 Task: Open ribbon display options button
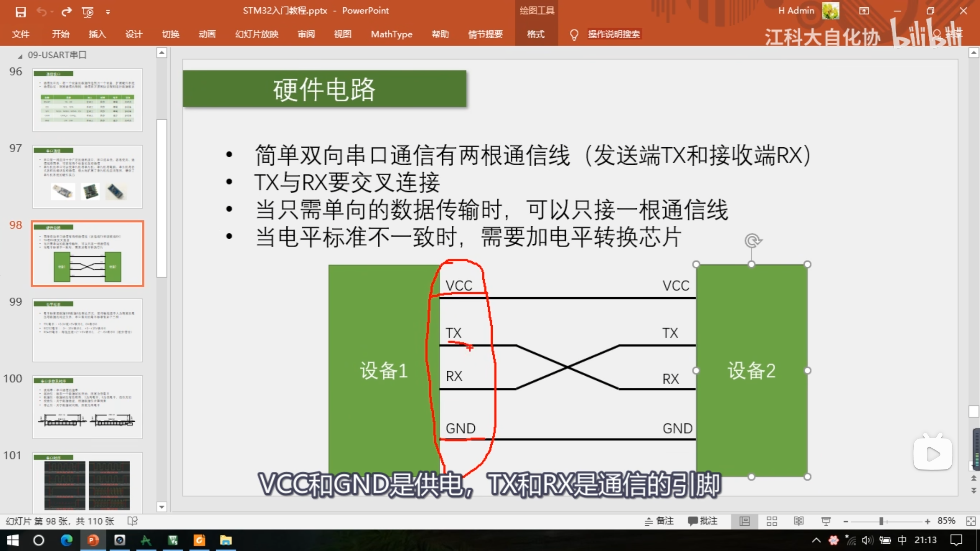click(x=864, y=11)
